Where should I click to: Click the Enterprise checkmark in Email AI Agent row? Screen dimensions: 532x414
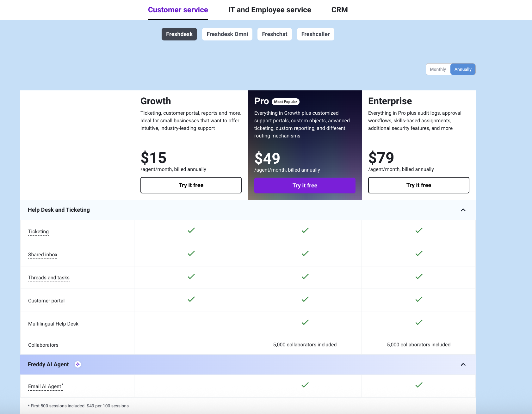(x=419, y=385)
